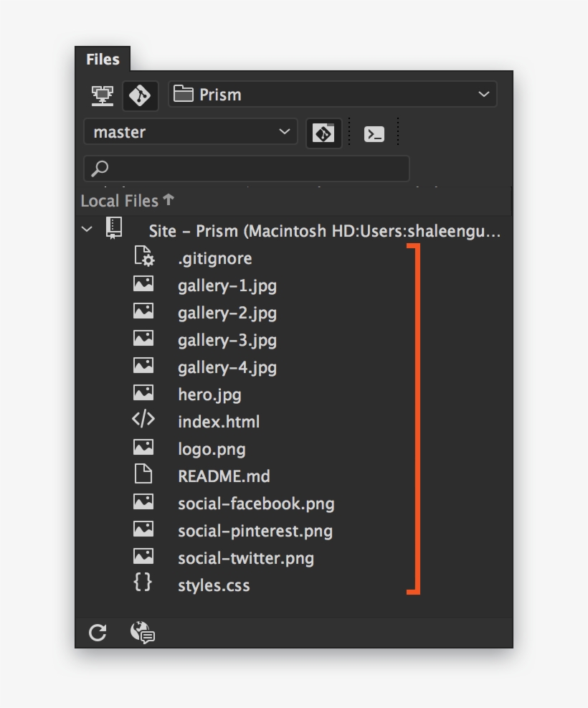Click the code icon next to index.html
The width and height of the screenshot is (588, 708).
click(x=143, y=420)
